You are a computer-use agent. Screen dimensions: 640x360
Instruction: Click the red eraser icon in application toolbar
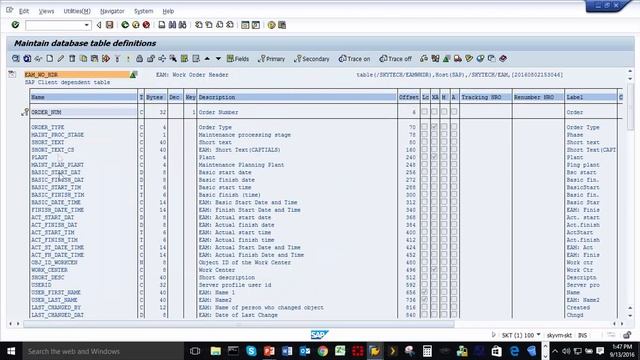click(x=503, y=59)
